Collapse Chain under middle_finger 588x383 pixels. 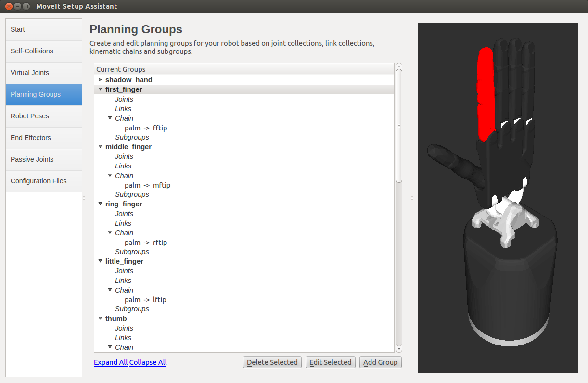[x=110, y=176]
